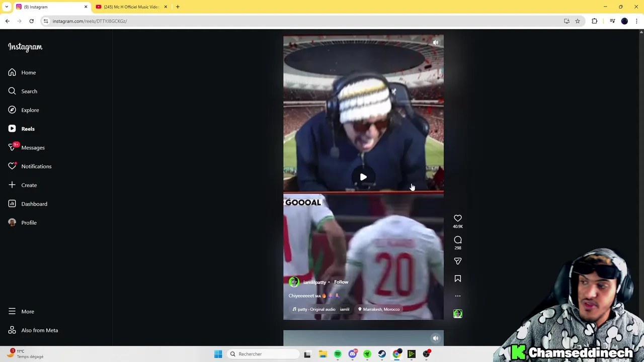Click the Instagram logo
The height and width of the screenshot is (362, 644).
(25, 47)
